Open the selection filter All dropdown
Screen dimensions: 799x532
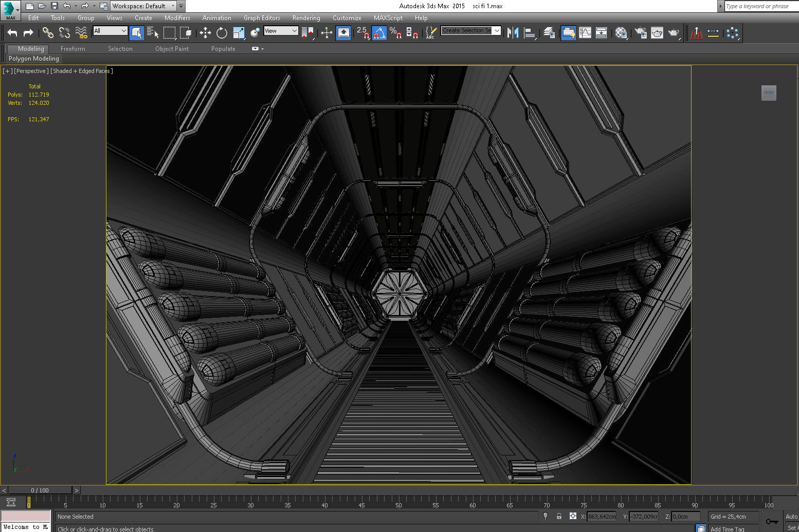click(x=110, y=31)
